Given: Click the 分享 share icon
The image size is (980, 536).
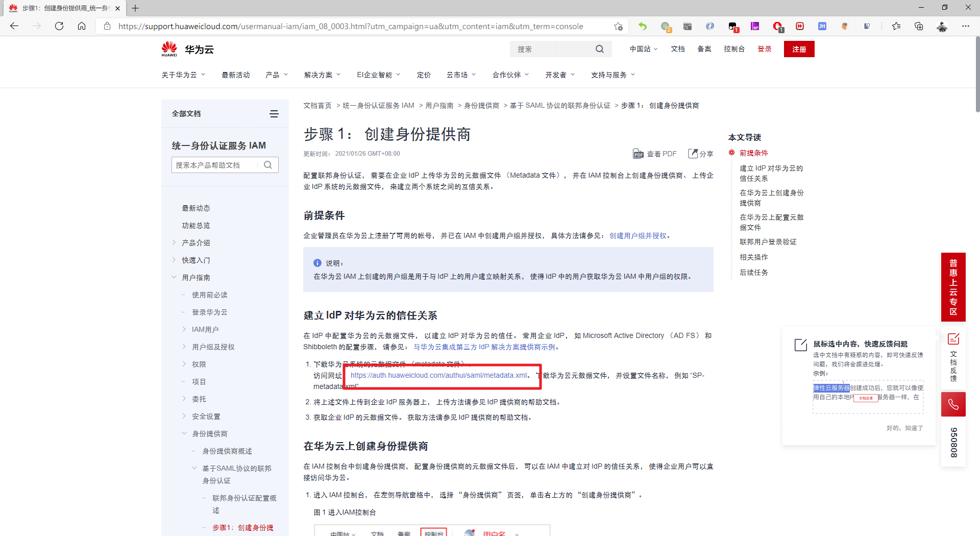Looking at the screenshot, I should click(693, 154).
